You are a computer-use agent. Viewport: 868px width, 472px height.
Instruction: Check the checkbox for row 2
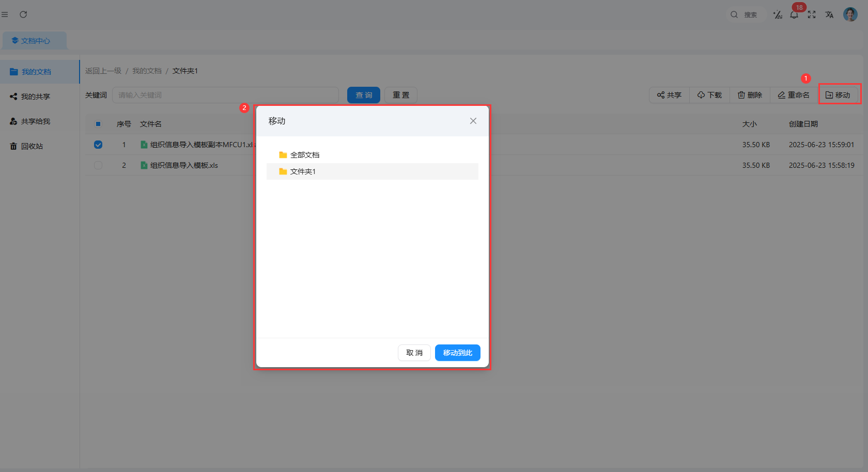(x=98, y=165)
